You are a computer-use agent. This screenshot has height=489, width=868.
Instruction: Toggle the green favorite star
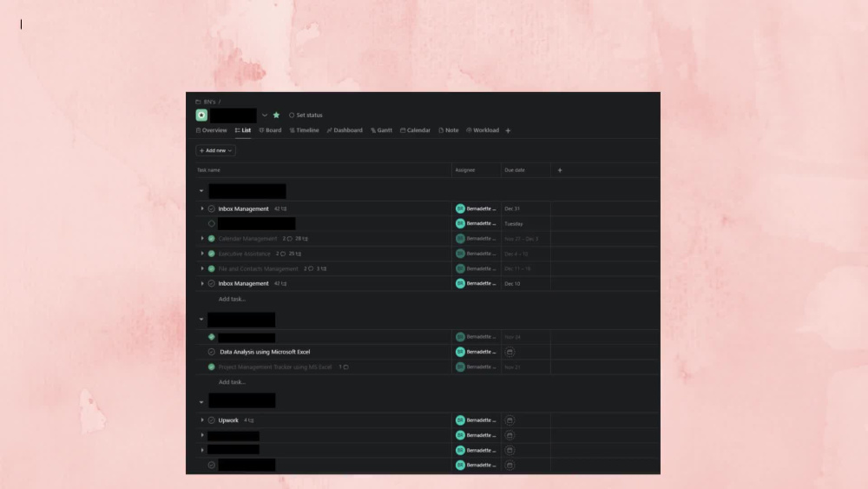pos(276,116)
